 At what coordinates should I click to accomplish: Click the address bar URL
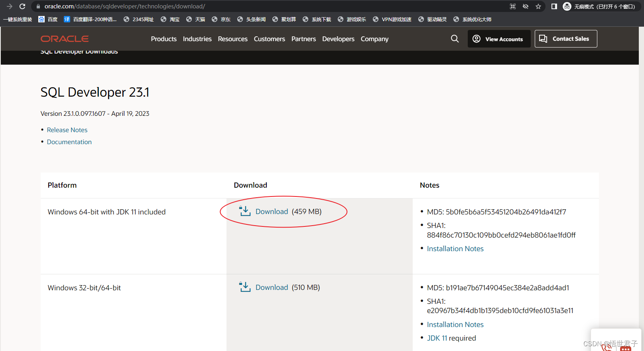pos(125,6)
